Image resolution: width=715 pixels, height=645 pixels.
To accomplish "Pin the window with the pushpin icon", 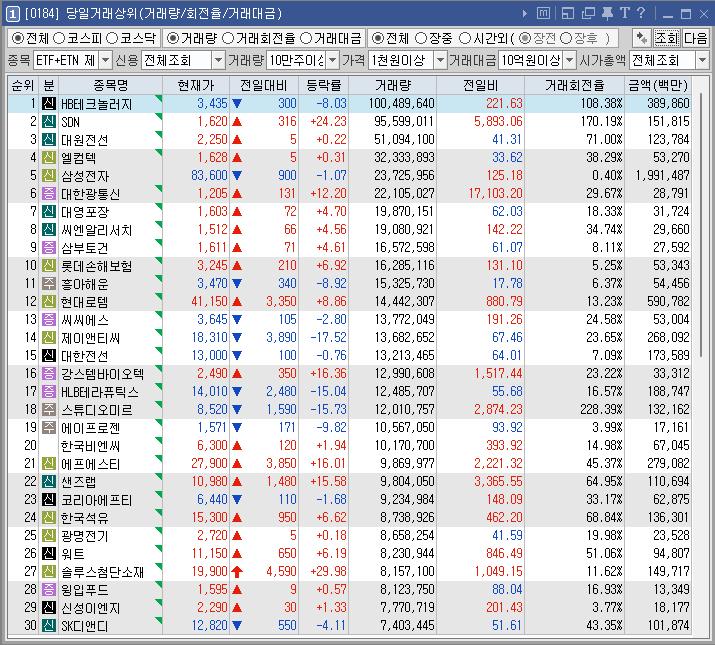I will [607, 13].
